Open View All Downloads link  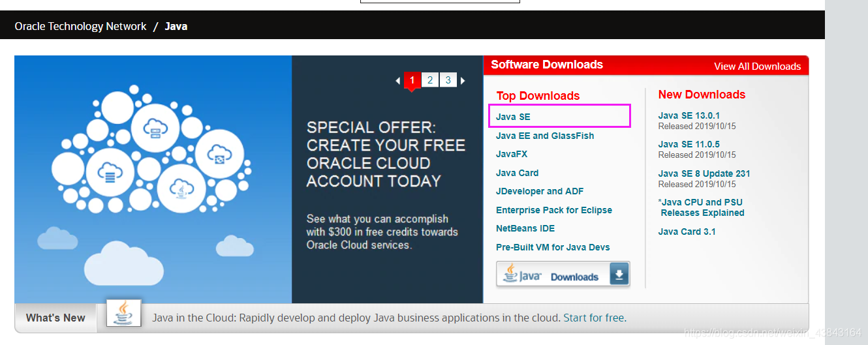tap(757, 67)
